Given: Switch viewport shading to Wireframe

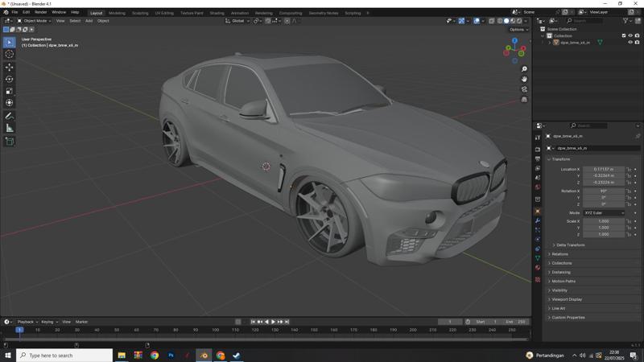Looking at the screenshot, I should (x=500, y=21).
